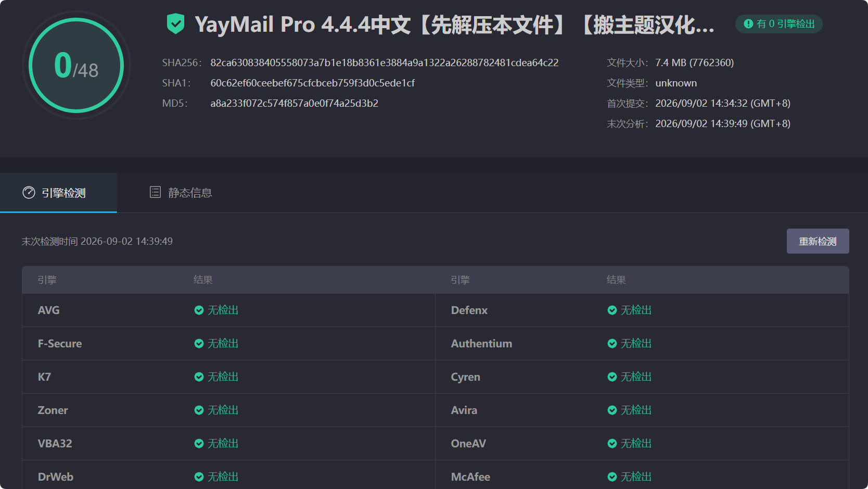Image resolution: width=868 pixels, height=489 pixels.
Task: Select the MD5 hash value
Action: tap(294, 103)
